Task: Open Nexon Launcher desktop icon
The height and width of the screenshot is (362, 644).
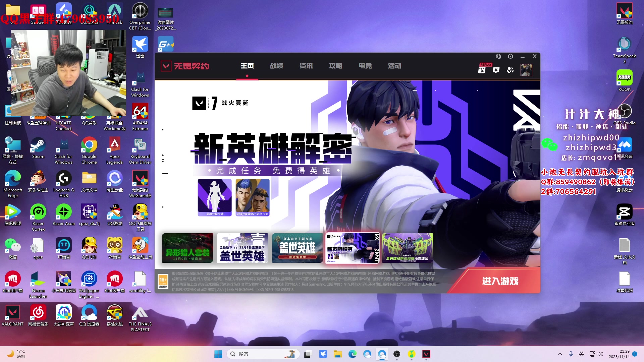Action: 38,284
